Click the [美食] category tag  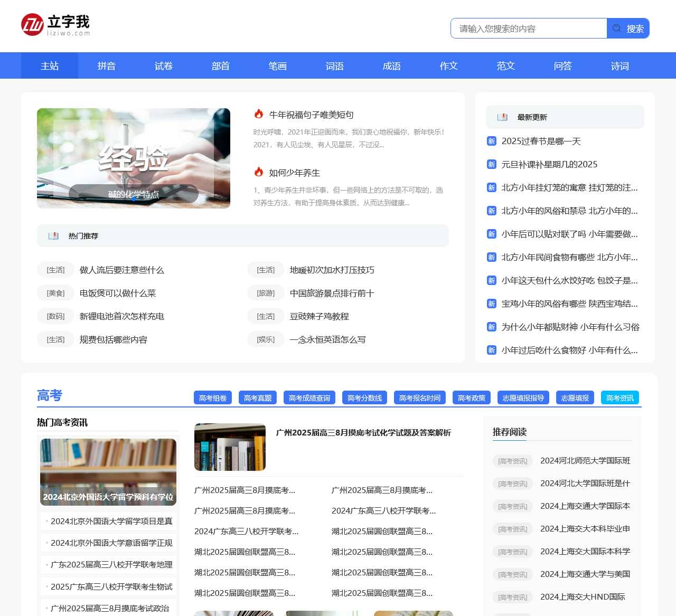tap(55, 293)
